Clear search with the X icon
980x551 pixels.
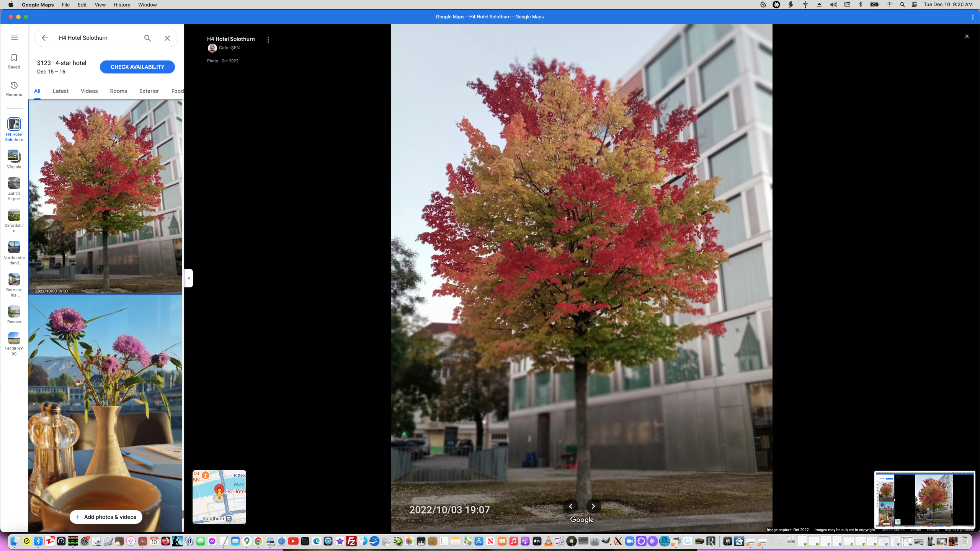(167, 38)
